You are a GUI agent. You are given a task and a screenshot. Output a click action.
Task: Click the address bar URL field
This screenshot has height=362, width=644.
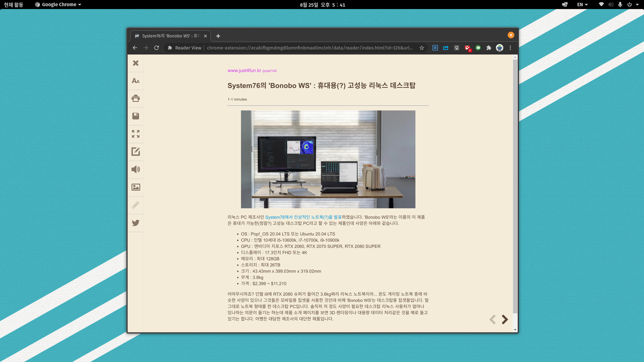(x=310, y=48)
